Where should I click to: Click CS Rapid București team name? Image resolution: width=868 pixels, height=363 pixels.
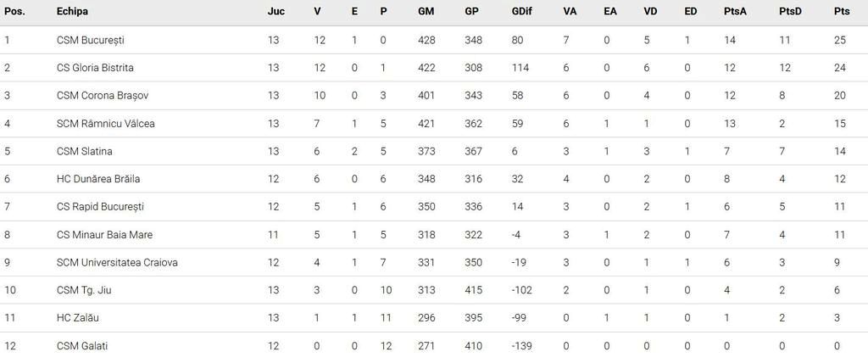pyautogui.click(x=100, y=207)
